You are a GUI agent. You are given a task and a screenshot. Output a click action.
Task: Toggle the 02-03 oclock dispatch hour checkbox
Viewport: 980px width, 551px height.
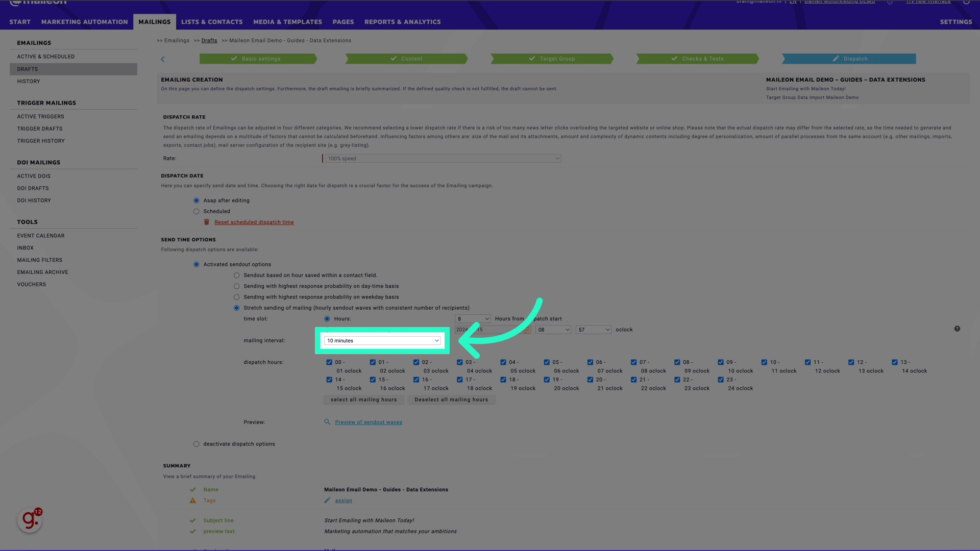point(416,362)
